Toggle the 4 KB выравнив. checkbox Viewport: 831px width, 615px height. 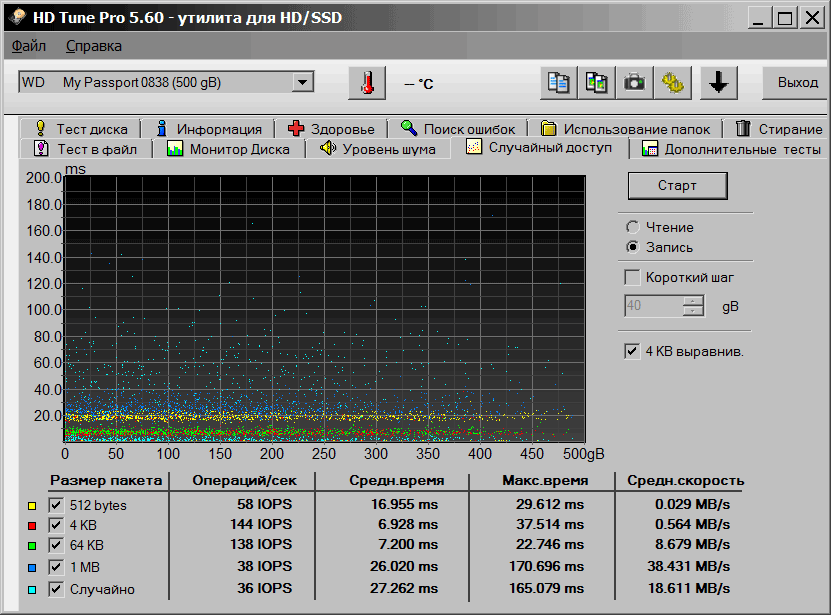(632, 351)
